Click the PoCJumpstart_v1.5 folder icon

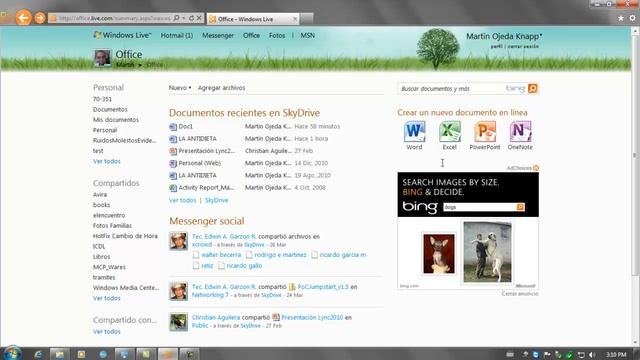pyautogui.click(x=292, y=287)
